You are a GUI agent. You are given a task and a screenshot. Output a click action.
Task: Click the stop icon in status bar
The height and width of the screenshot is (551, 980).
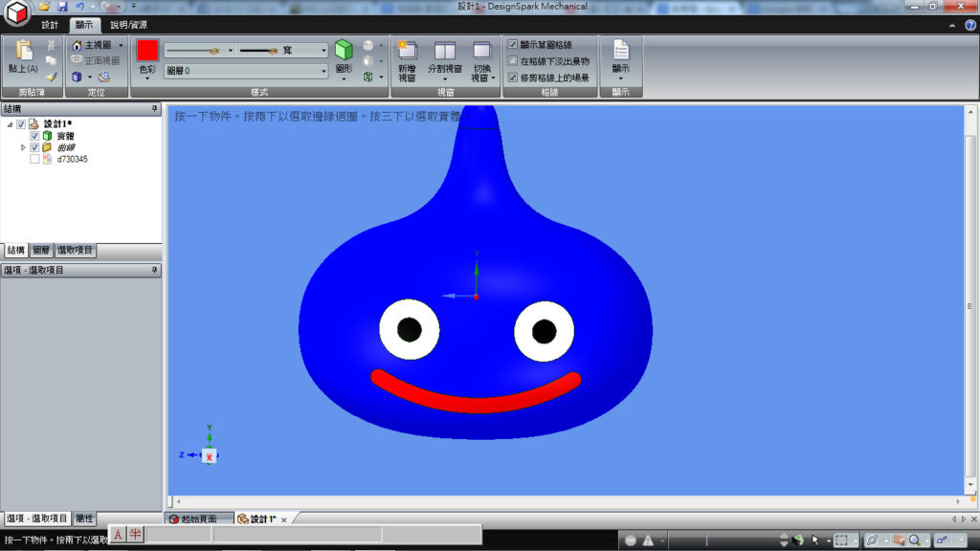[631, 540]
